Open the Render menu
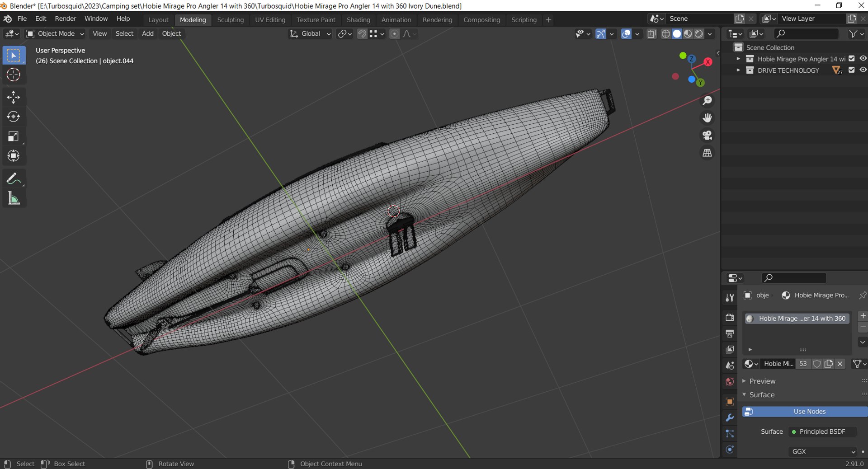The image size is (868, 469). (66, 19)
